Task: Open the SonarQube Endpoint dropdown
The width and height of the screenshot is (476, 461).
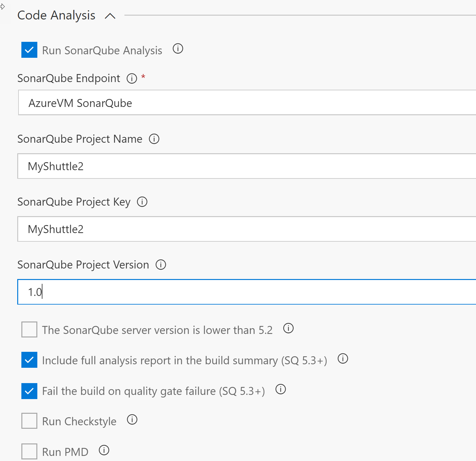Action: pyautogui.click(x=247, y=102)
